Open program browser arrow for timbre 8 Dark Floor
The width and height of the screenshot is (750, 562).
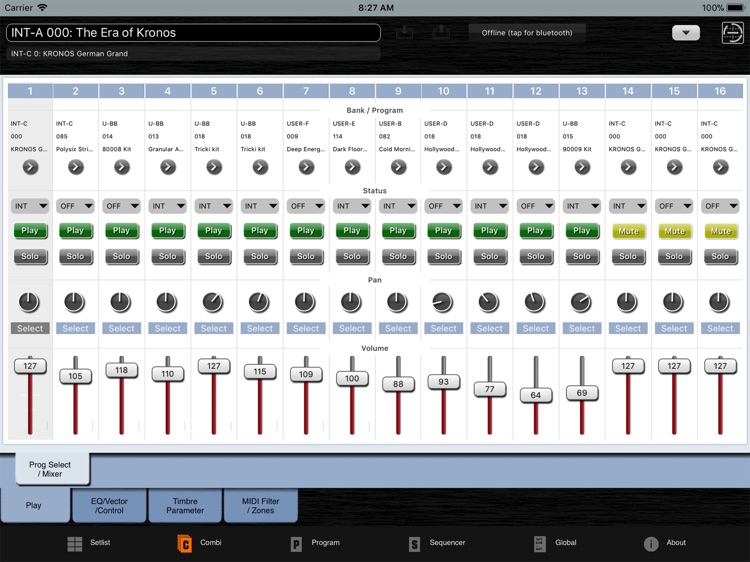point(352,167)
